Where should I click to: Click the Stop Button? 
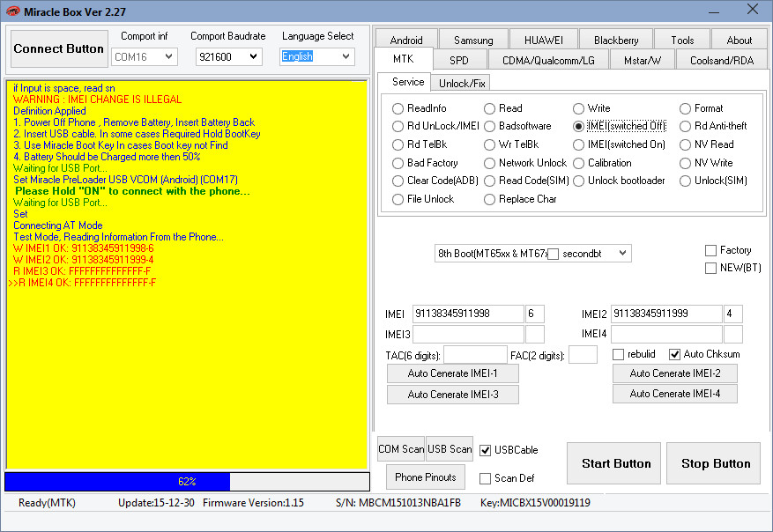tap(713, 463)
